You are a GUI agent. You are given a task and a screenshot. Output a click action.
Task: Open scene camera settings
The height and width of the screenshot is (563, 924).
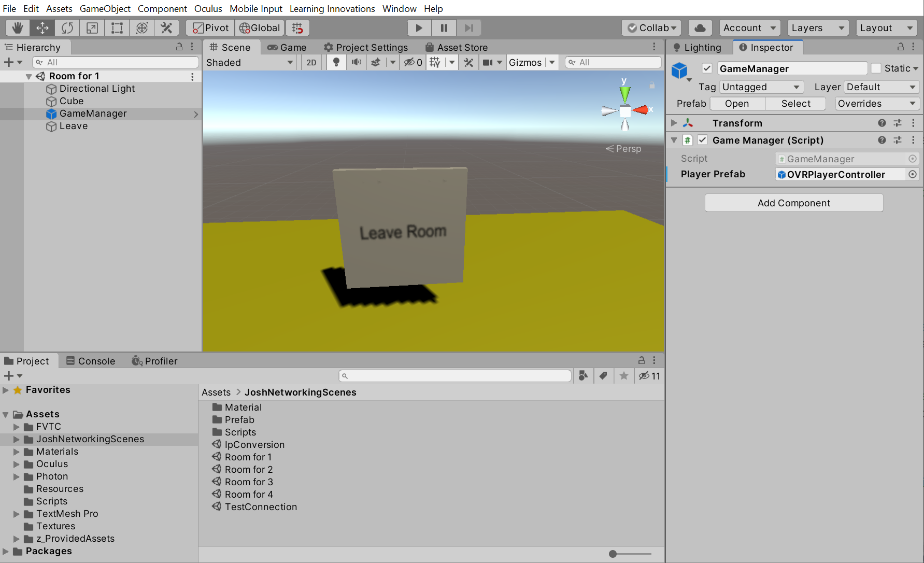click(x=488, y=62)
